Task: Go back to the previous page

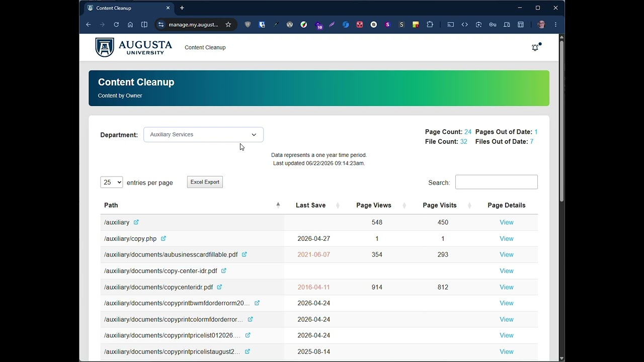Action: [89, 25]
